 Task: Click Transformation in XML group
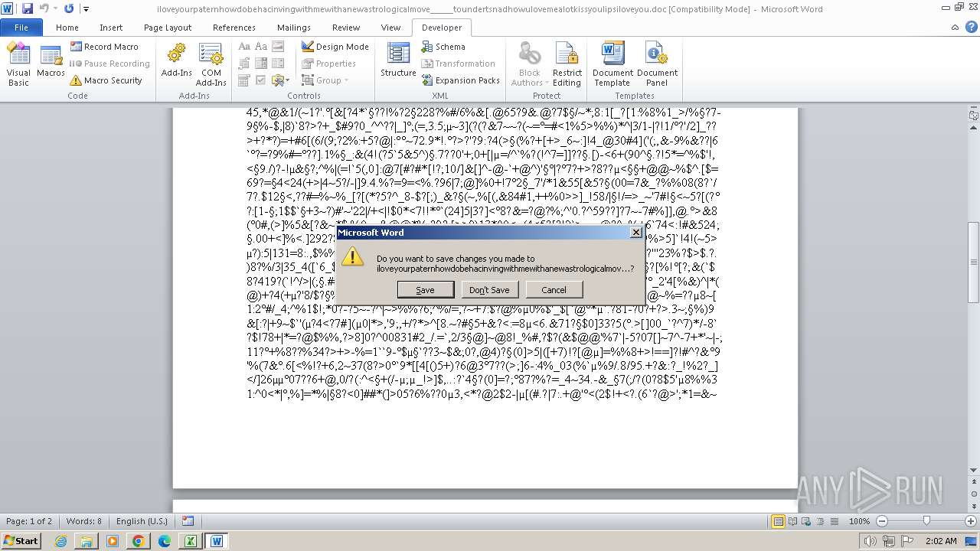click(x=458, y=64)
